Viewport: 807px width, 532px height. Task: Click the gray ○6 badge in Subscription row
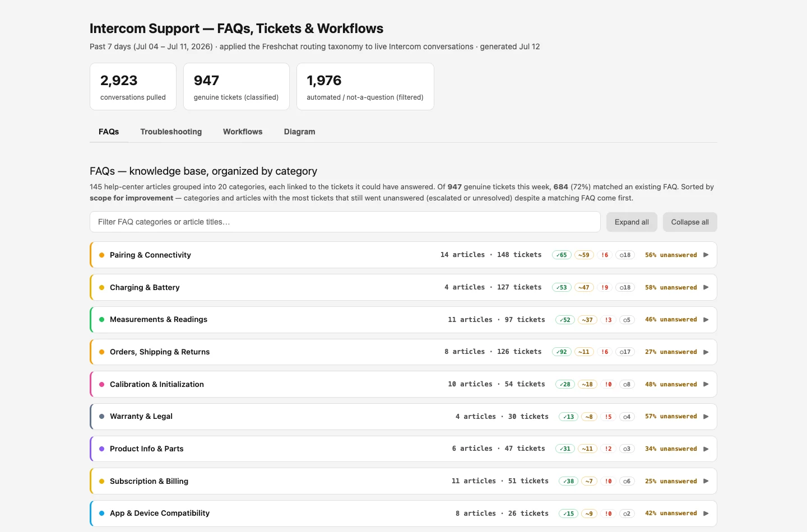point(627,481)
